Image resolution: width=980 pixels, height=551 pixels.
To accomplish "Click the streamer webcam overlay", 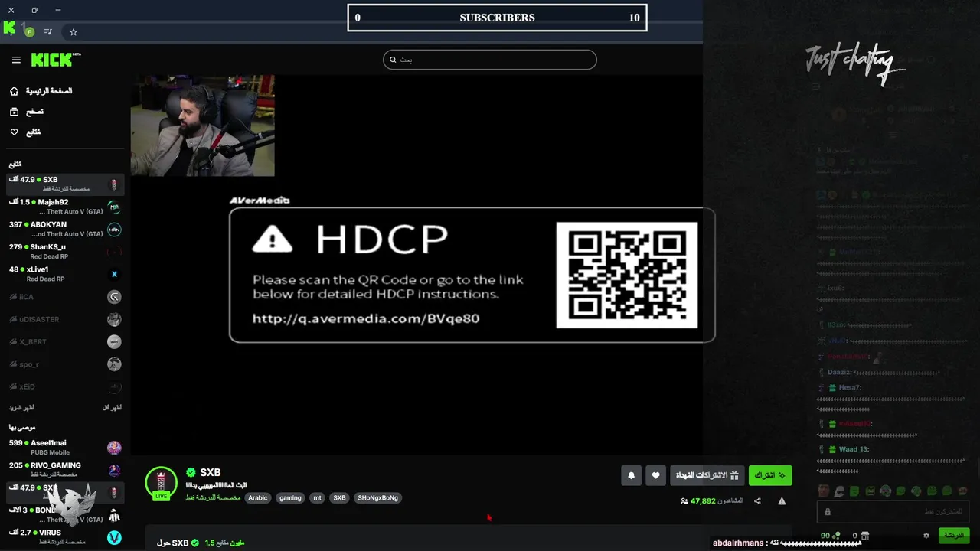I will click(x=203, y=126).
